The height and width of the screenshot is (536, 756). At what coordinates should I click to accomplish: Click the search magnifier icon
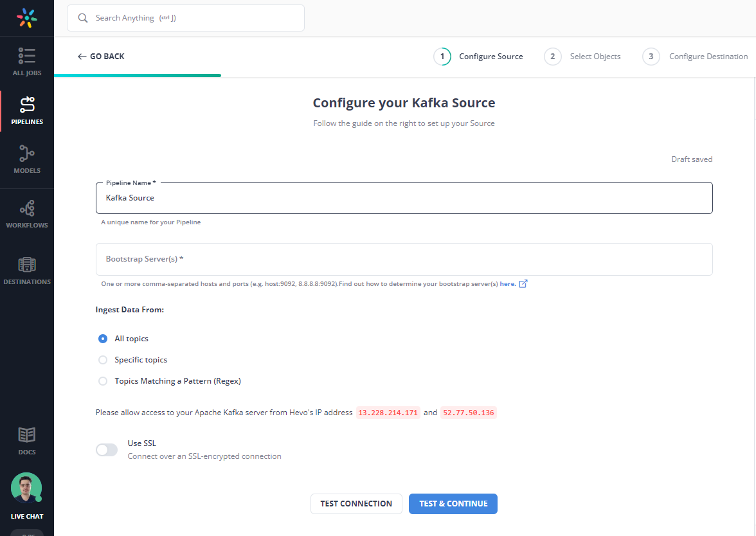83,18
